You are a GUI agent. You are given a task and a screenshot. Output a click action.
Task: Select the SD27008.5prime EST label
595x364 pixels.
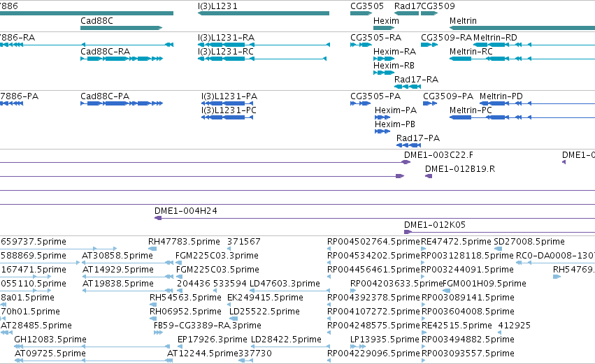click(529, 242)
